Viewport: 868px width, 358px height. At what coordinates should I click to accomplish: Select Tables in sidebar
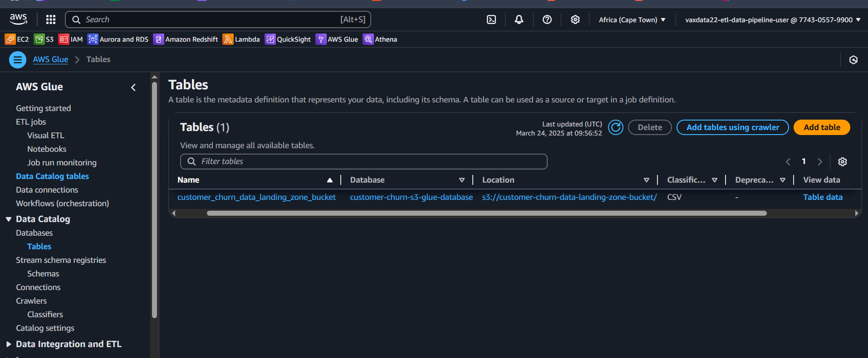click(39, 247)
